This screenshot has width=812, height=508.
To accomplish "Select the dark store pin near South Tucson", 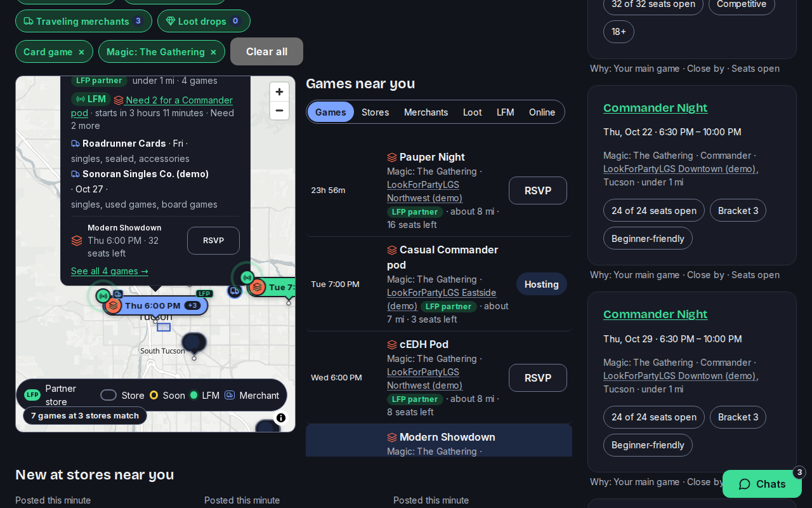I will click(194, 342).
